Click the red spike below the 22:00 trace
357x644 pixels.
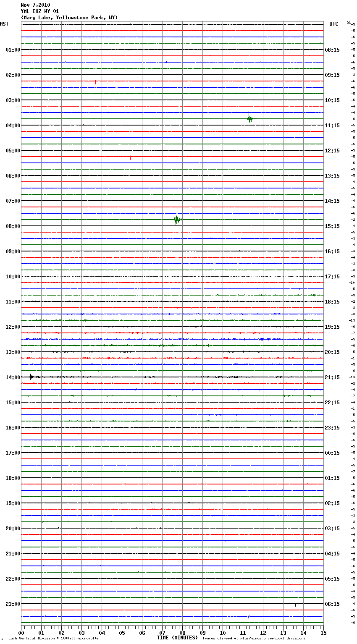click(x=130, y=587)
